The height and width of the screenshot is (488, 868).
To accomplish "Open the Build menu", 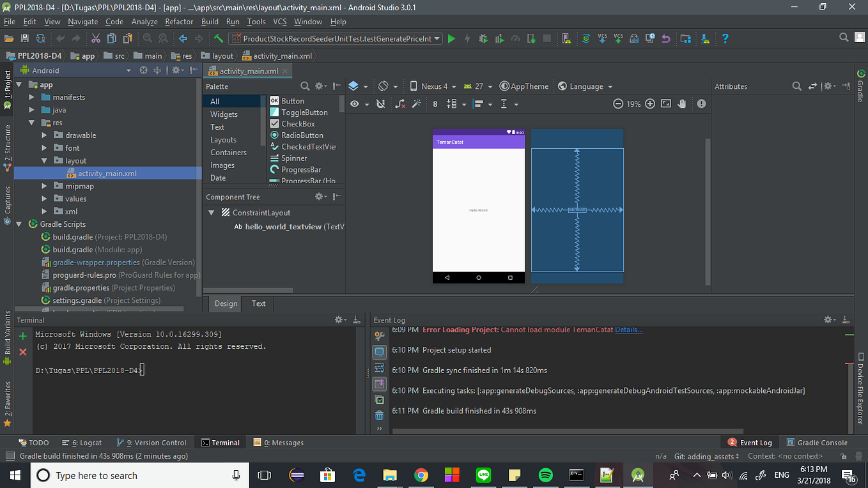I will [210, 21].
